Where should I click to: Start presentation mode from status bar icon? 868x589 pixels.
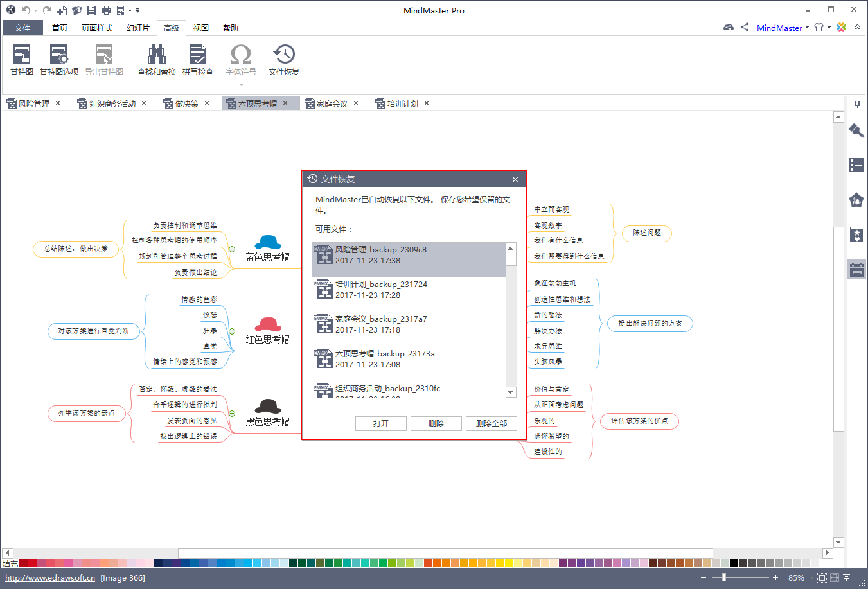847,577
